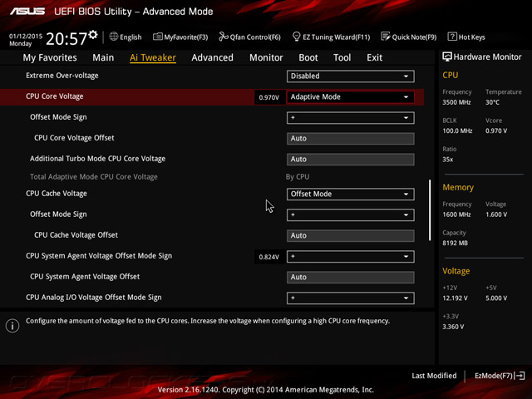Image resolution: width=532 pixels, height=399 pixels.
Task: Launch Qfan Control(F6)
Action: 249,37
